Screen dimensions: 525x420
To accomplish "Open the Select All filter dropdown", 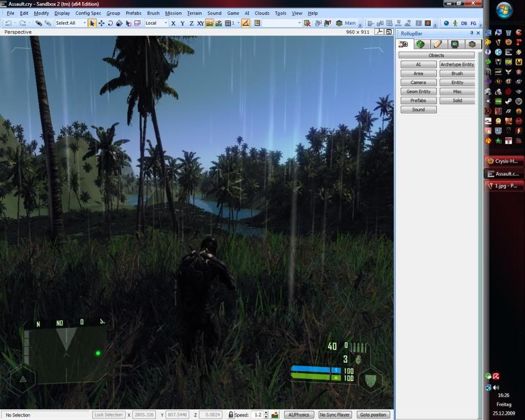I will pyautogui.click(x=70, y=23).
